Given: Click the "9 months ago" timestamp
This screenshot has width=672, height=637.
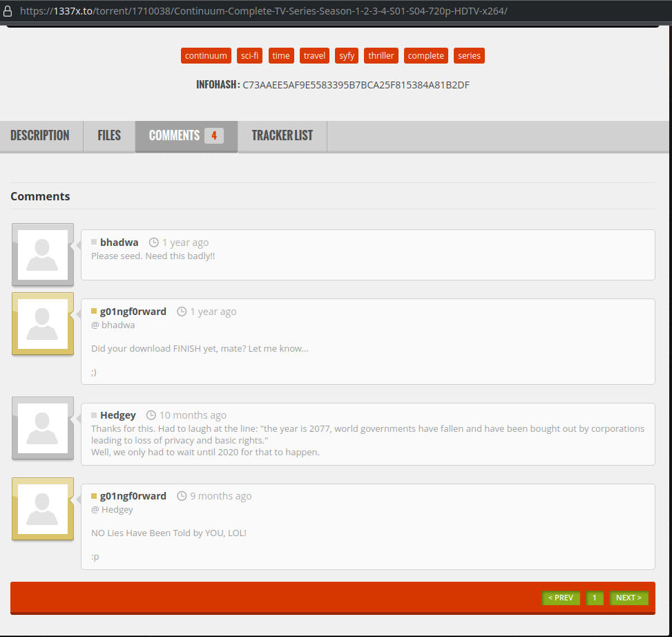Looking at the screenshot, I should coord(221,496).
